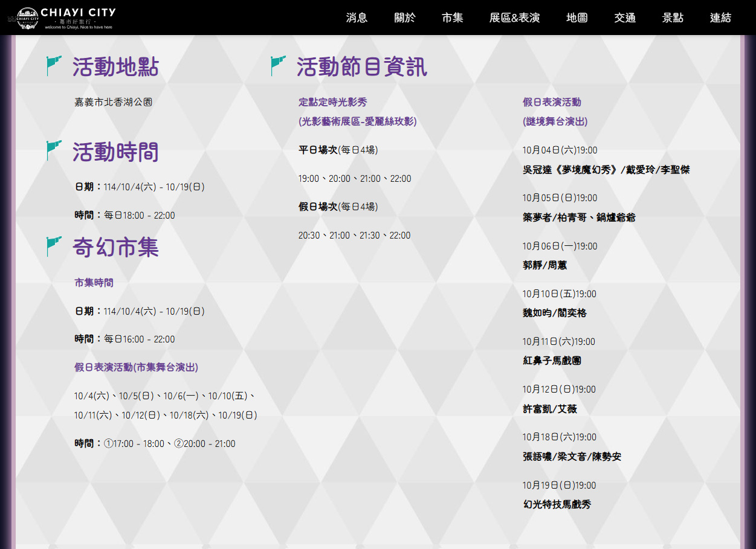This screenshot has width=756, height=549.
Task: Click the flag icon beside 活動時間
Action: (x=54, y=150)
